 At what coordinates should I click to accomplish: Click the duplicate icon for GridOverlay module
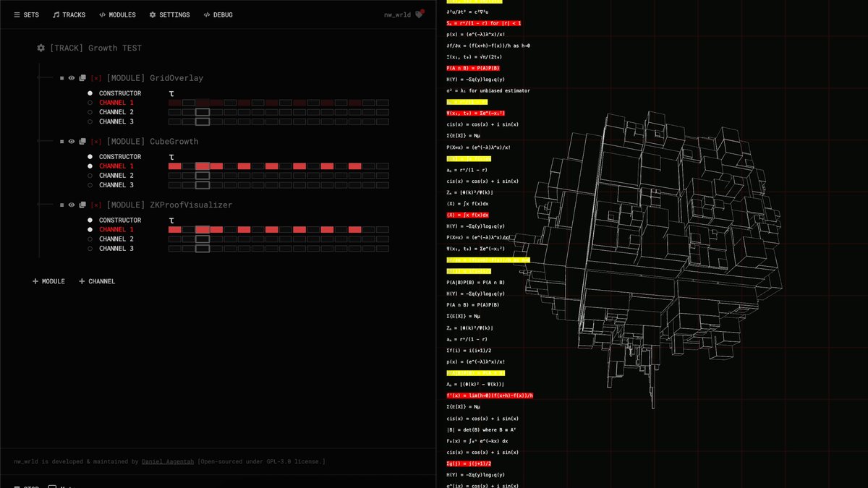(82, 78)
